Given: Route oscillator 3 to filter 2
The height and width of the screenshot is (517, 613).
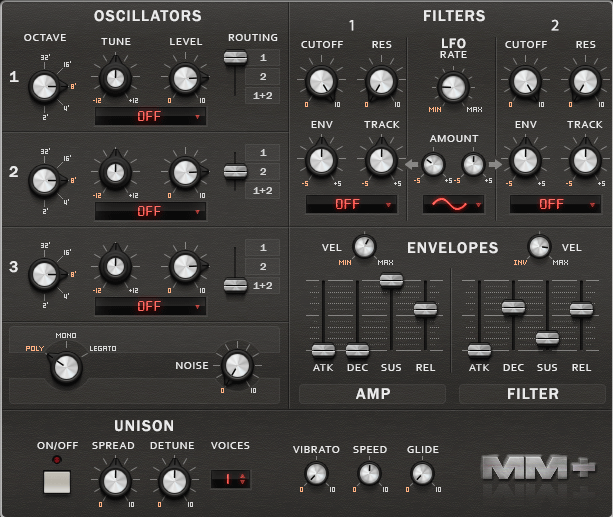Looking at the screenshot, I should tap(263, 266).
